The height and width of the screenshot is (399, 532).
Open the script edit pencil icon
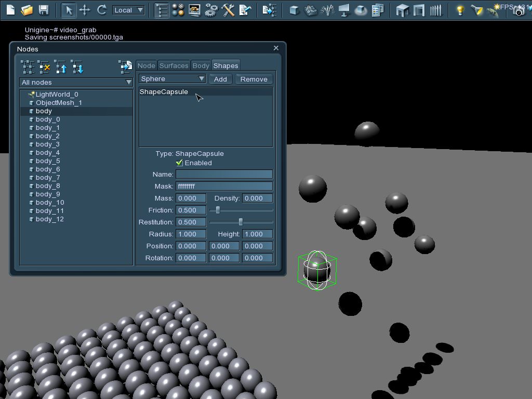(245, 10)
